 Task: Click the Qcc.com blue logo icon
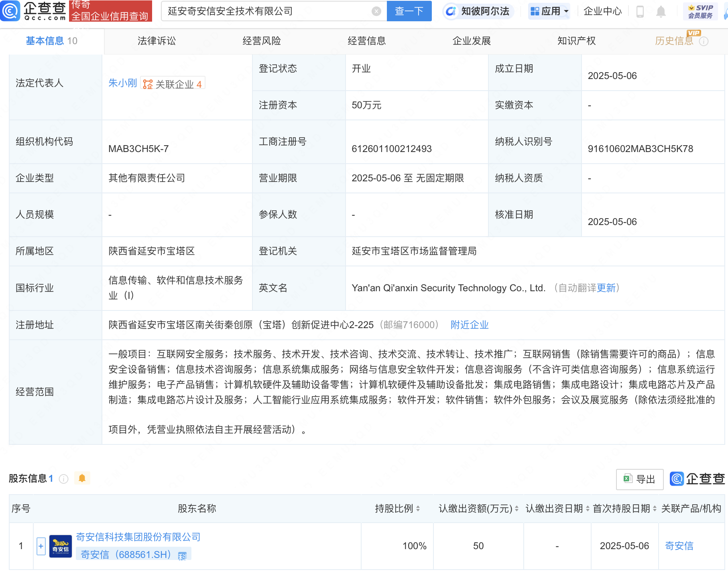click(x=10, y=11)
